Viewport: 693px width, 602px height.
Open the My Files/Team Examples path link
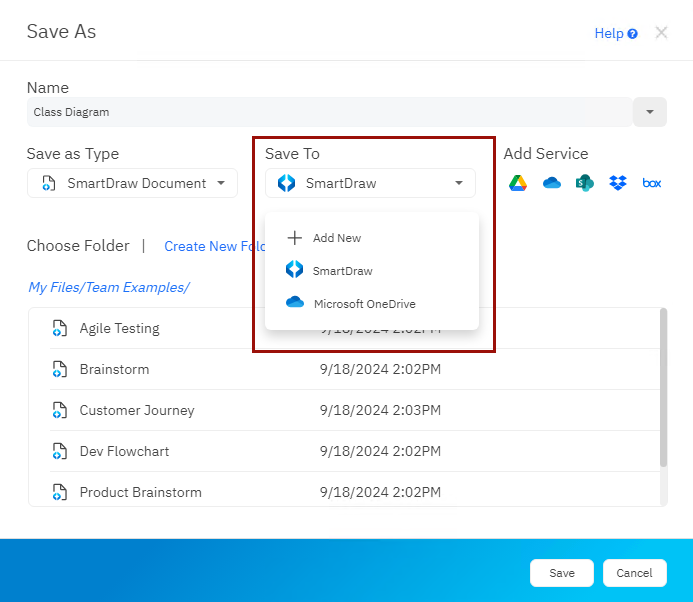pyautogui.click(x=108, y=287)
